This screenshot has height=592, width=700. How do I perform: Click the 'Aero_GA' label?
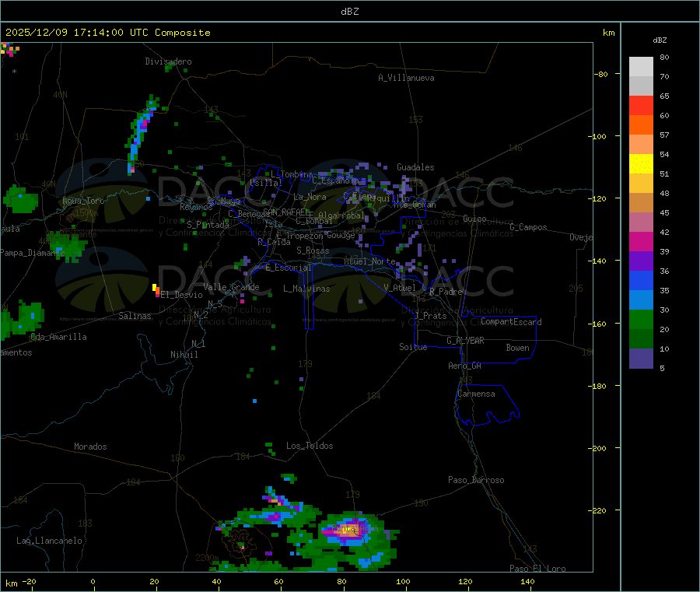465,366
